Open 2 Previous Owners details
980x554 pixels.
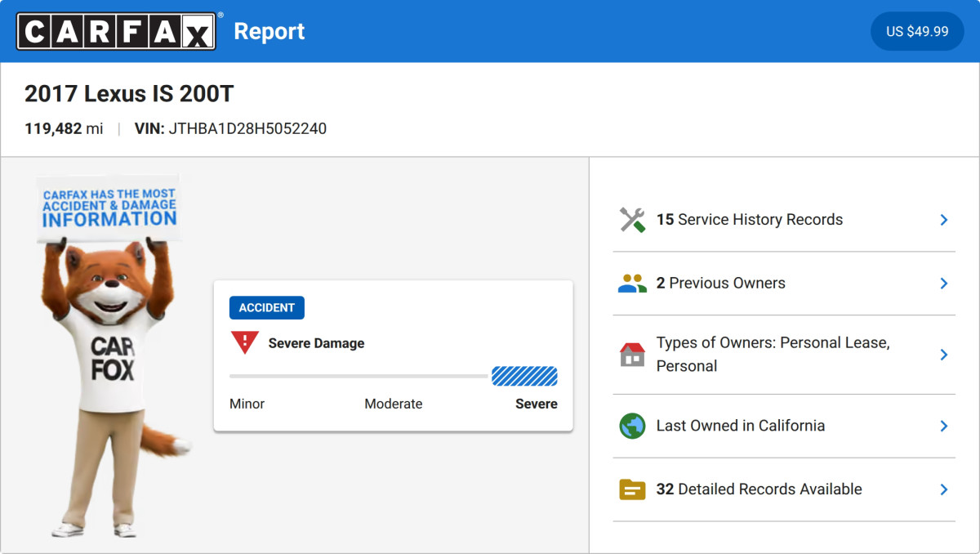[x=784, y=284]
